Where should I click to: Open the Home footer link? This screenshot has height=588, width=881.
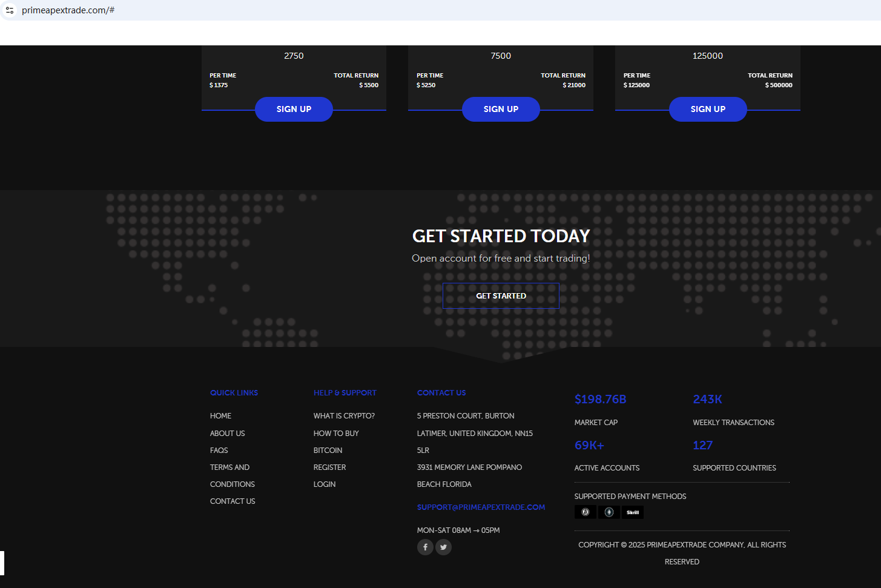(x=220, y=416)
